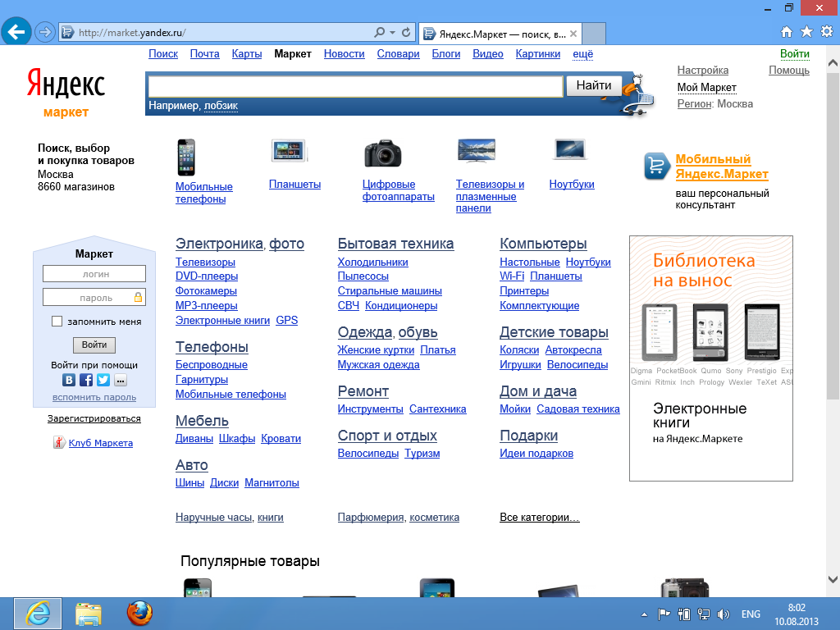This screenshot has height=630, width=840.
Task: Click the address bar search magnifier icon
Action: [379, 32]
